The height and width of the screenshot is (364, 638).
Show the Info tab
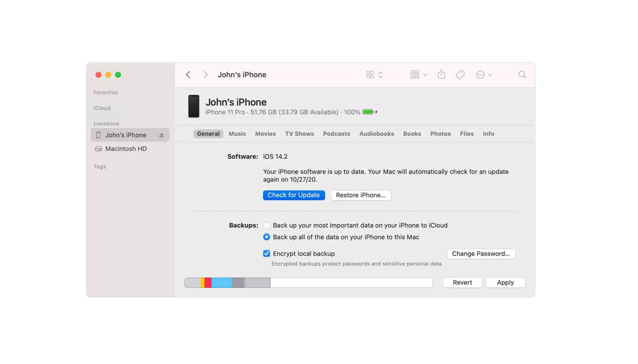click(x=488, y=134)
